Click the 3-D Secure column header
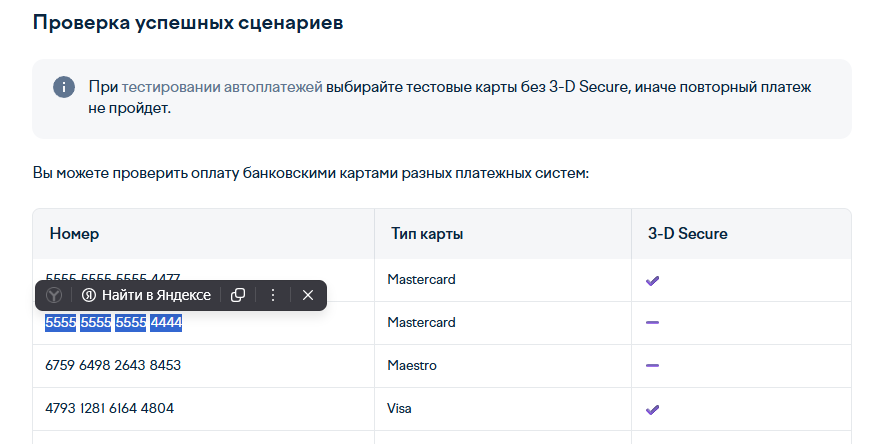Image resolution: width=892 pixels, height=444 pixels. click(x=688, y=233)
